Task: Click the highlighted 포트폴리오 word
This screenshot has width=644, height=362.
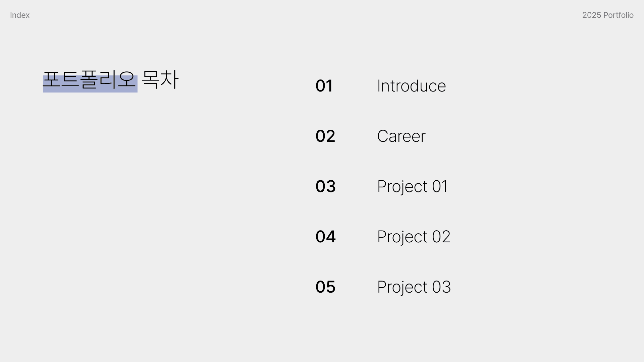Action: pos(89,80)
